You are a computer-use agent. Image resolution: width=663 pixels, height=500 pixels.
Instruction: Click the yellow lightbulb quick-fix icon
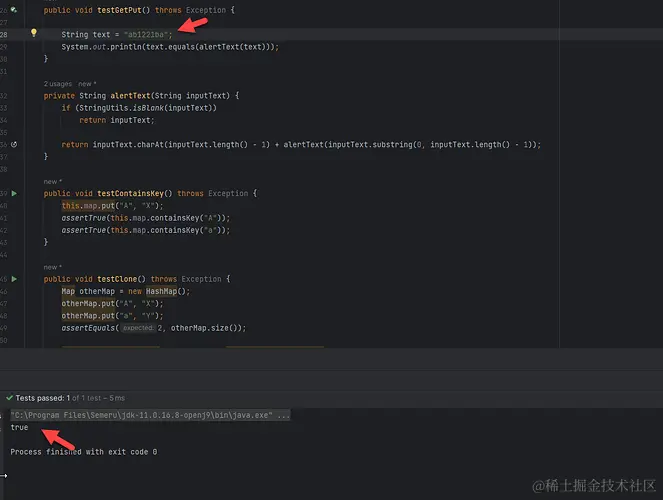tap(34, 33)
